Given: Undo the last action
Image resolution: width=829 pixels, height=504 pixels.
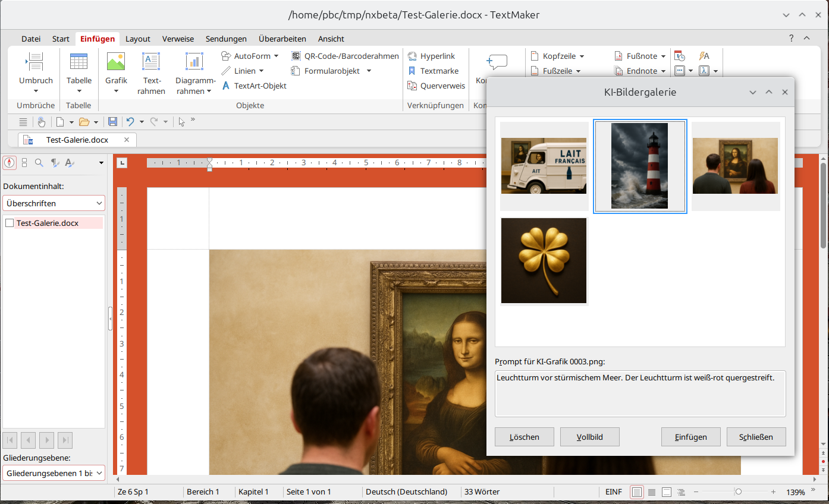Looking at the screenshot, I should click(x=130, y=122).
